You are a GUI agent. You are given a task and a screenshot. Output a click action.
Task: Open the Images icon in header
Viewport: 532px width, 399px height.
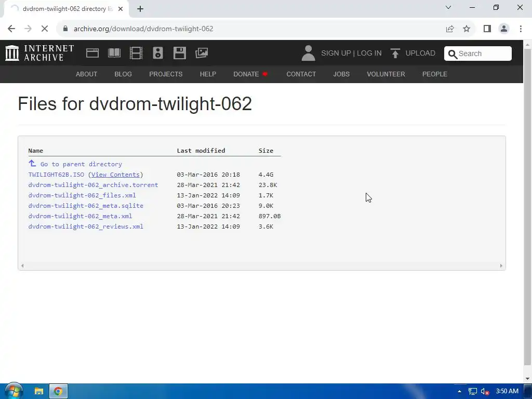202,53
